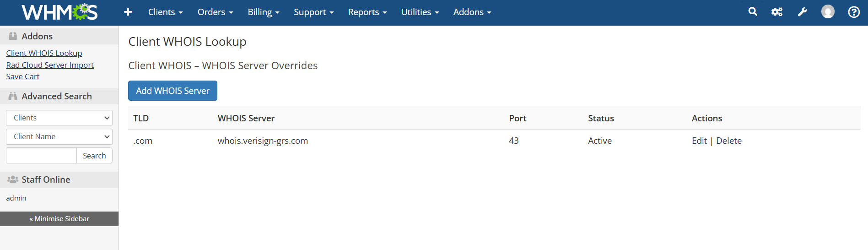This screenshot has height=250, width=868.
Task: Click the help question mark icon
Action: (x=854, y=12)
